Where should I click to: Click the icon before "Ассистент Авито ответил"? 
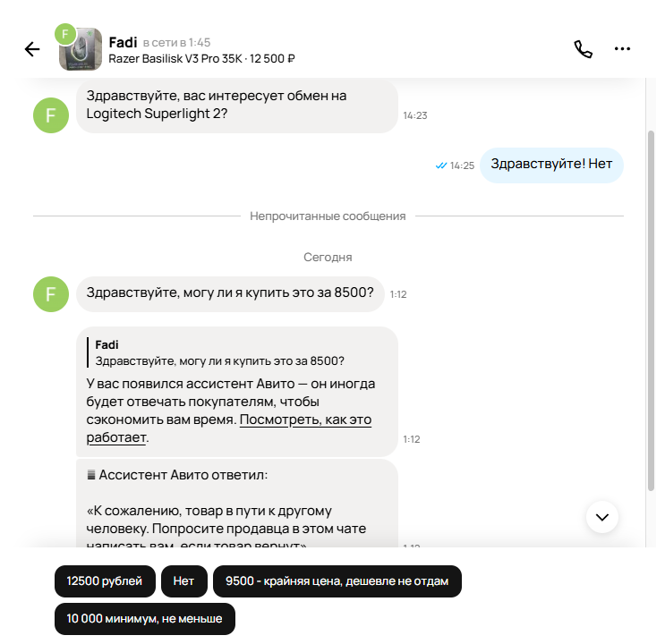click(90, 475)
